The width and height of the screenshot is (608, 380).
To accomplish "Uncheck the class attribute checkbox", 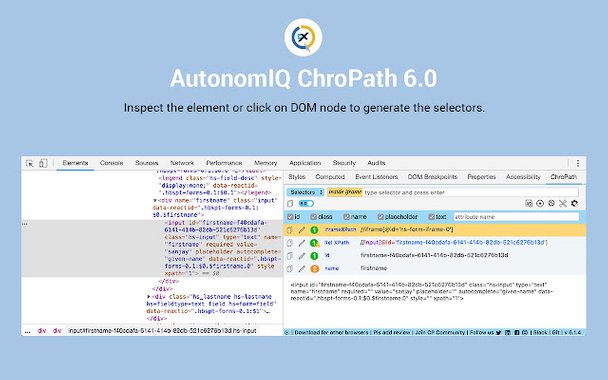I will click(314, 217).
